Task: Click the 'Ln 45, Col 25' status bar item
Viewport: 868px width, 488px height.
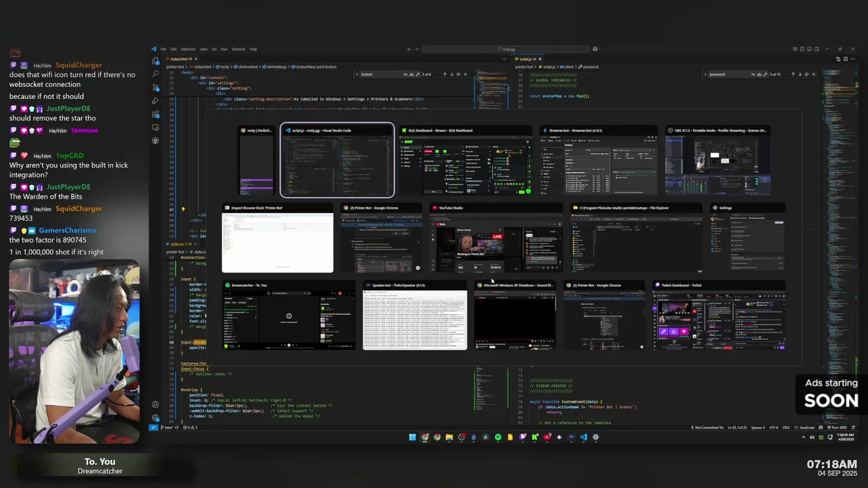Action: pyautogui.click(x=737, y=428)
